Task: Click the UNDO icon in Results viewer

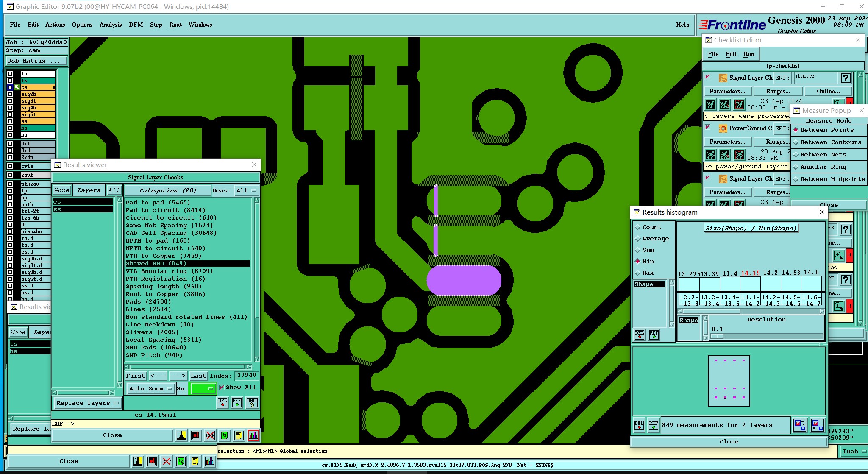Action: tap(252, 402)
